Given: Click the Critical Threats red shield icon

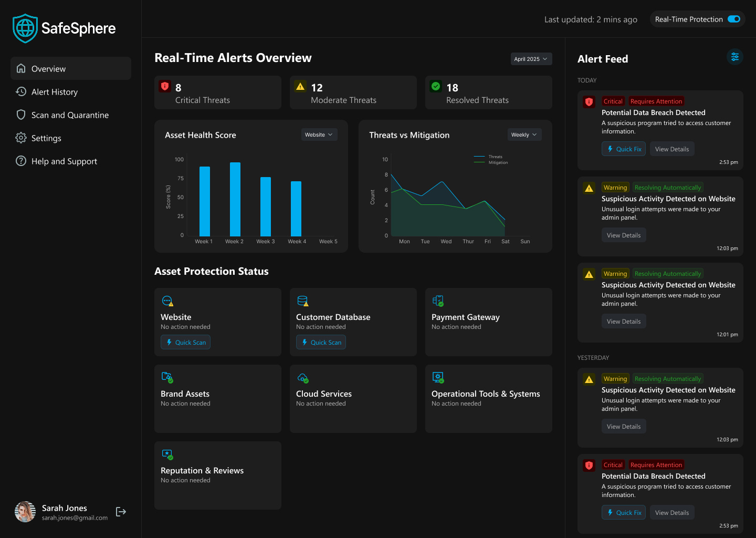Looking at the screenshot, I should click(165, 86).
